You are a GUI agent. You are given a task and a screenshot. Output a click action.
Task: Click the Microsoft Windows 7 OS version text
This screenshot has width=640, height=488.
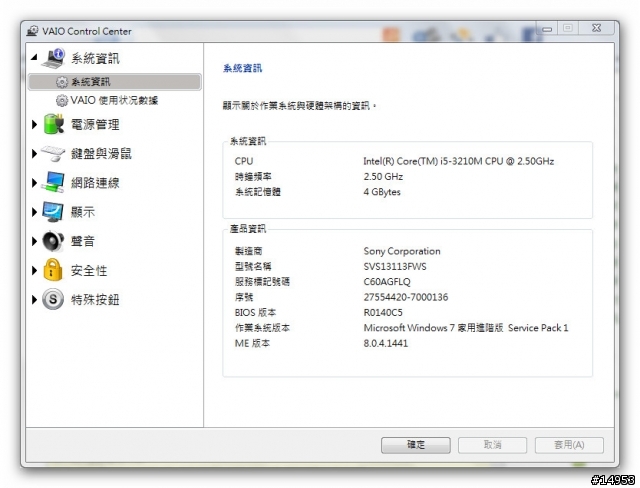(x=466, y=328)
